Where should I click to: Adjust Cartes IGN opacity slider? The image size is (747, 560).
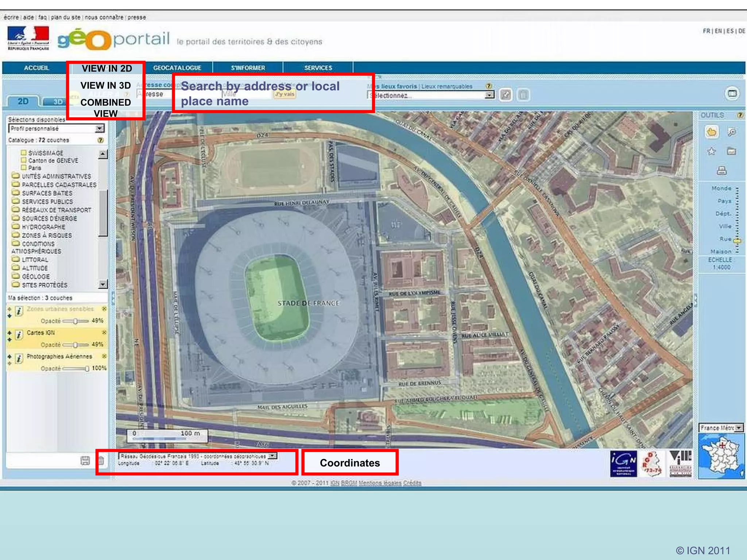[75, 345]
